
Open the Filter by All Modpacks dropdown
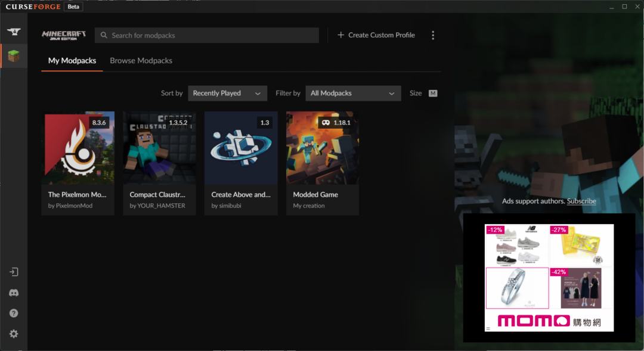[353, 93]
